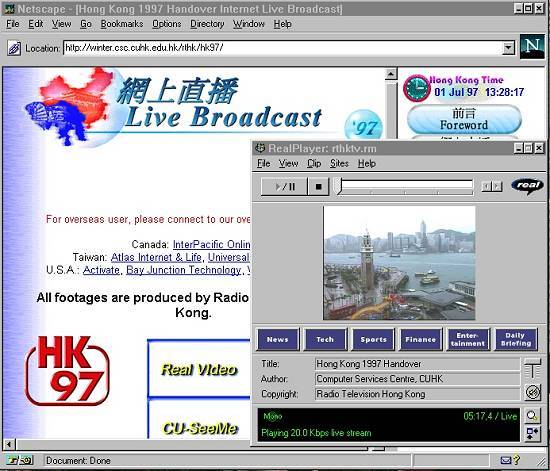Click the Real Video option
The image size is (550, 471).
199,369
